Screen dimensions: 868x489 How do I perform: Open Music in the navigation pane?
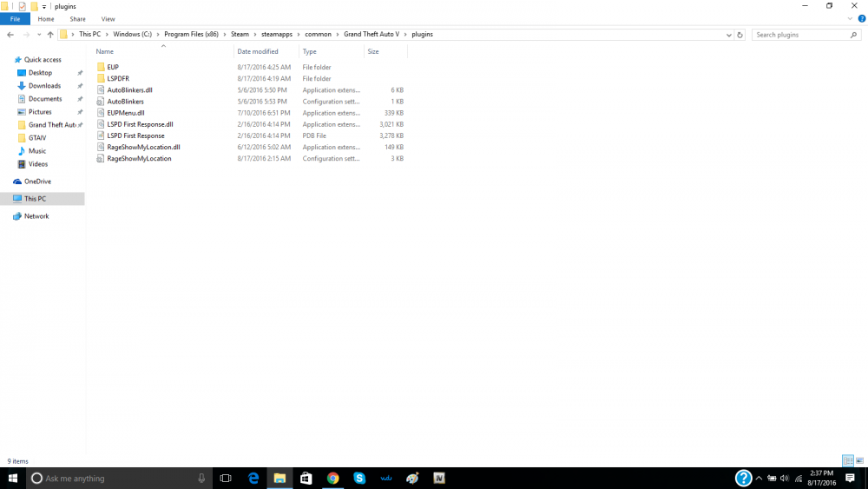pos(37,151)
